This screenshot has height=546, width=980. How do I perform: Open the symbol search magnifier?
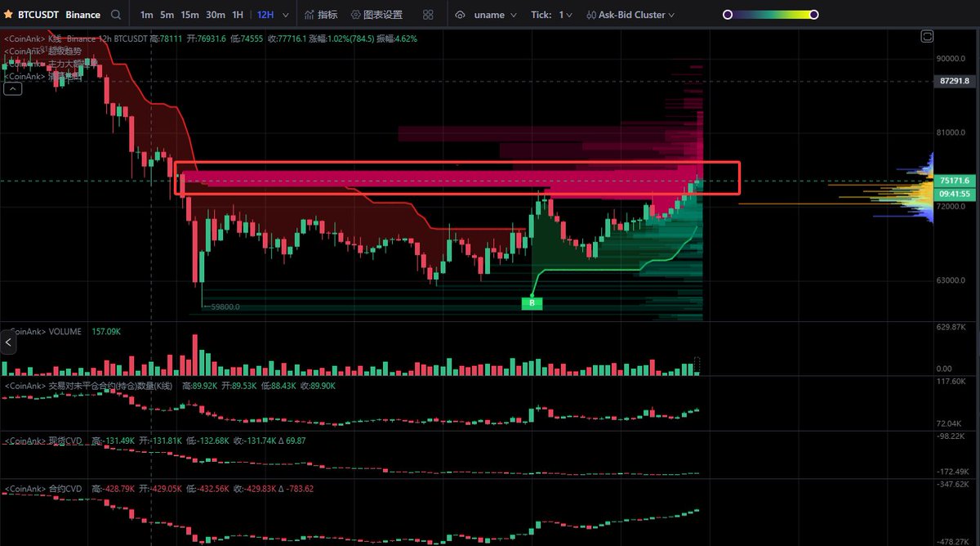point(115,15)
